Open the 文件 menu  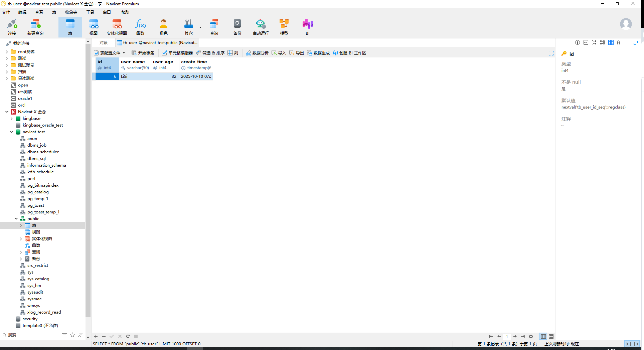pyautogui.click(x=6, y=12)
